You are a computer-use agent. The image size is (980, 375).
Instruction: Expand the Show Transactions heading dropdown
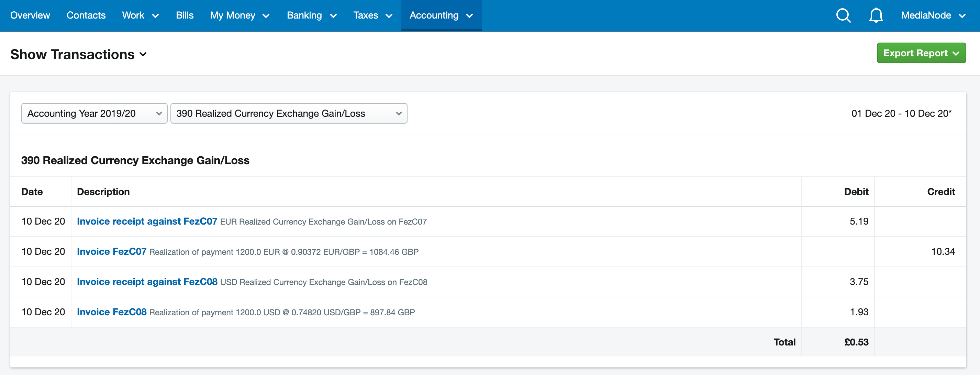click(78, 54)
